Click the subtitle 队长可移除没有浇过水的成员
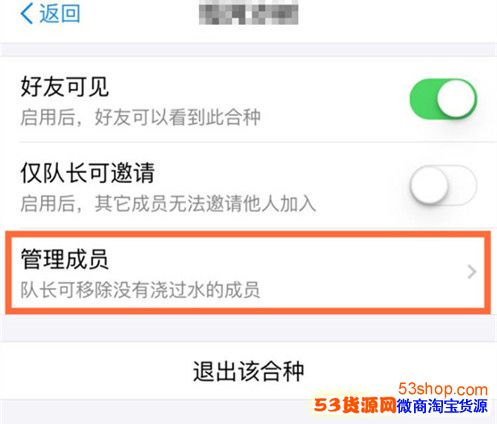The image size is (497, 424). pos(140,290)
